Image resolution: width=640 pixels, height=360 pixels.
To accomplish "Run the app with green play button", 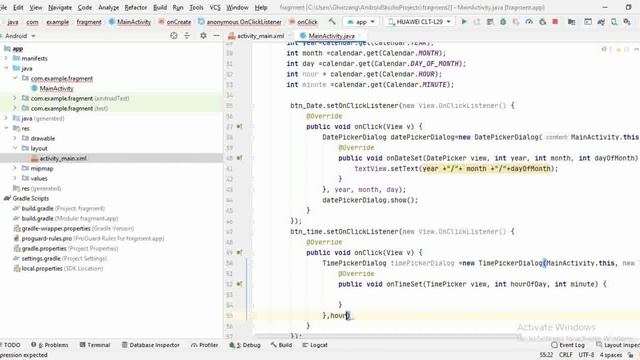I will (x=464, y=22).
